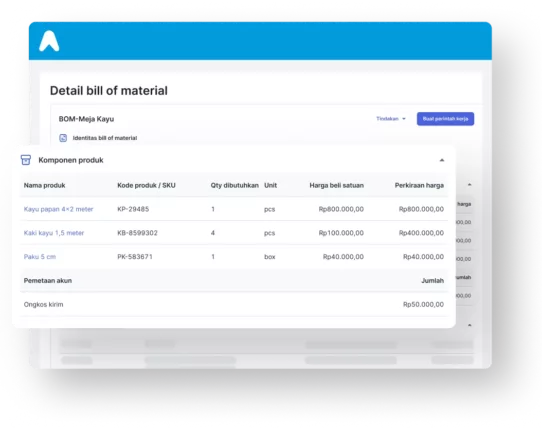Click the Harga beli satuan column header
542x430 pixels.
point(336,185)
